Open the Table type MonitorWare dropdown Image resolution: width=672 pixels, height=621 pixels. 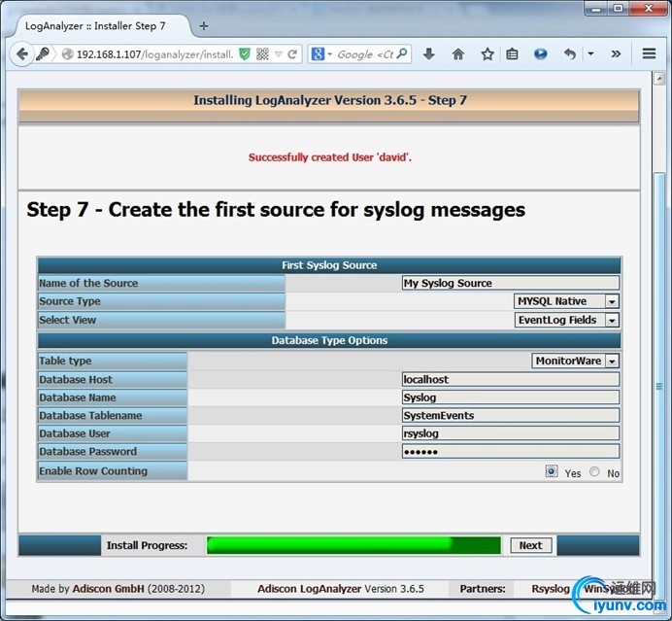pyautogui.click(x=575, y=361)
